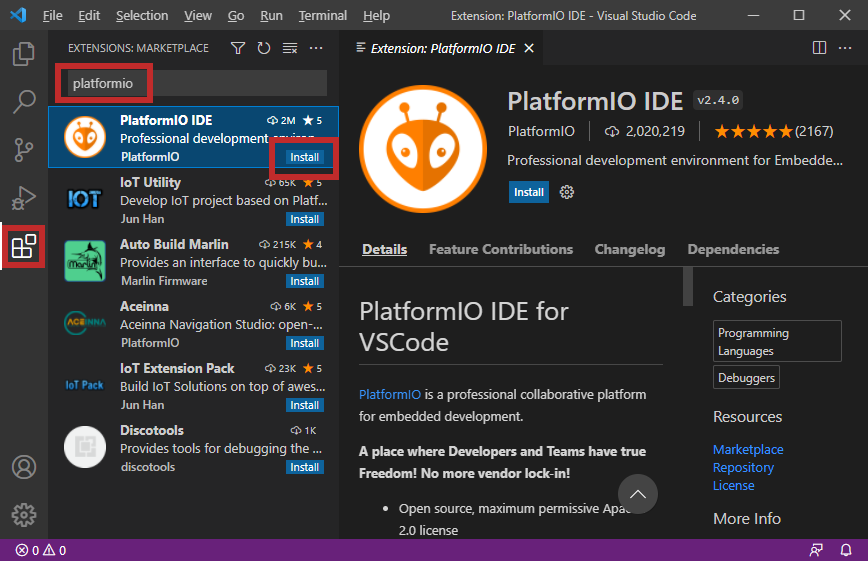Image resolution: width=868 pixels, height=561 pixels.
Task: Click the VS Code logo icon
Action: 18,15
